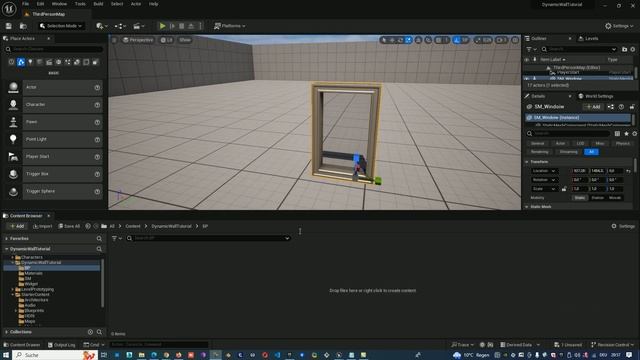Open the Lit view mode menu
The image size is (640, 360).
(167, 40)
